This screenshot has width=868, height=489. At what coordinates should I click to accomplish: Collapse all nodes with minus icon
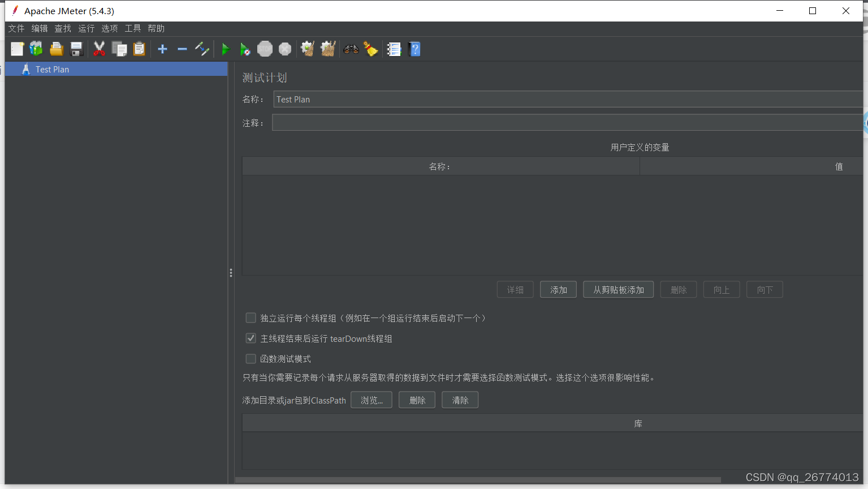(x=182, y=49)
